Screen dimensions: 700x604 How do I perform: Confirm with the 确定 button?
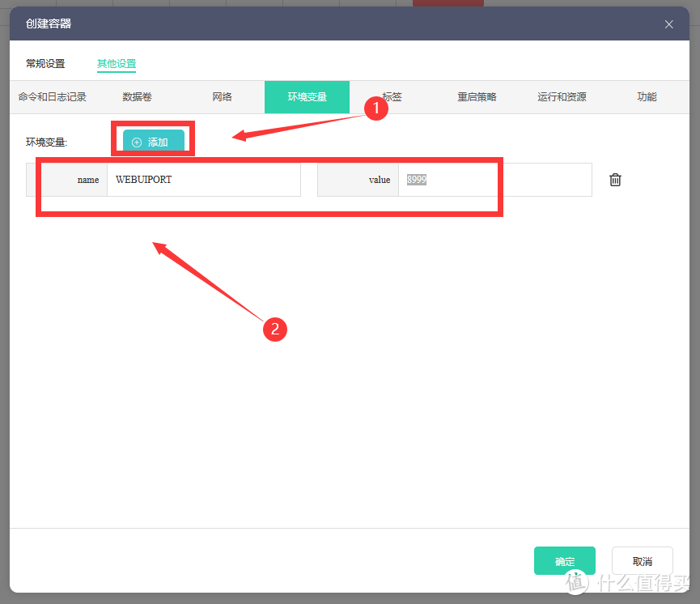click(x=565, y=560)
